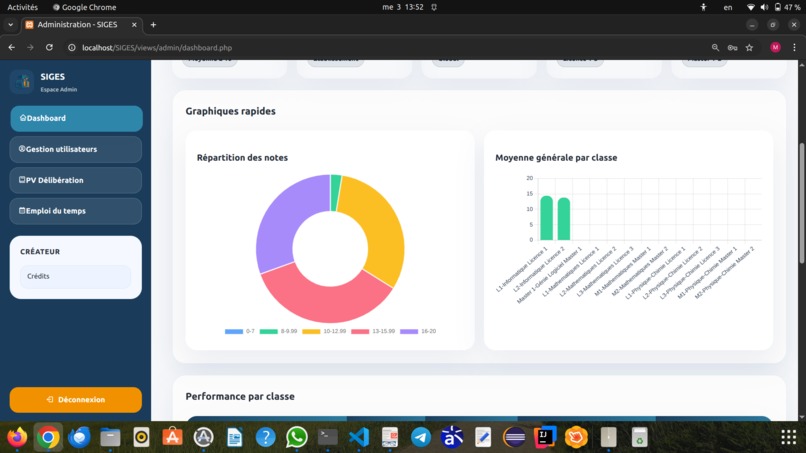Launch Firefox from the dock
This screenshot has width=806, height=453.
[17, 438]
